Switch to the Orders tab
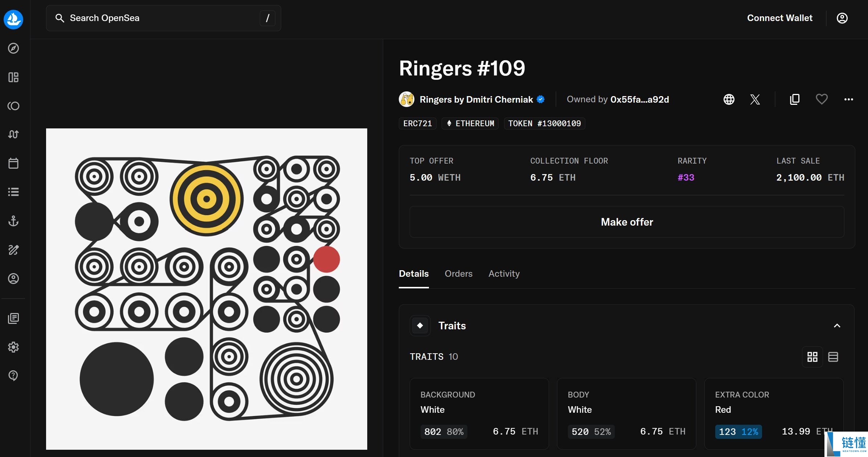 pyautogui.click(x=458, y=274)
